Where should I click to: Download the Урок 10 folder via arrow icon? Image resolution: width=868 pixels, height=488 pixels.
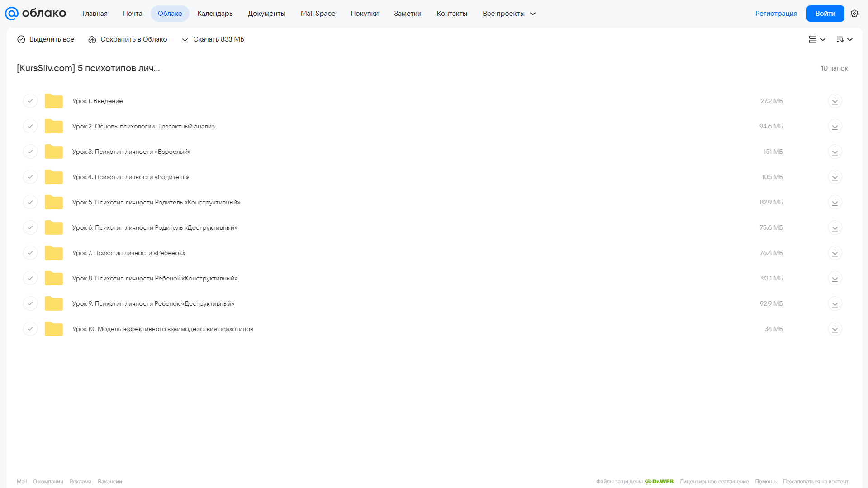click(x=835, y=329)
